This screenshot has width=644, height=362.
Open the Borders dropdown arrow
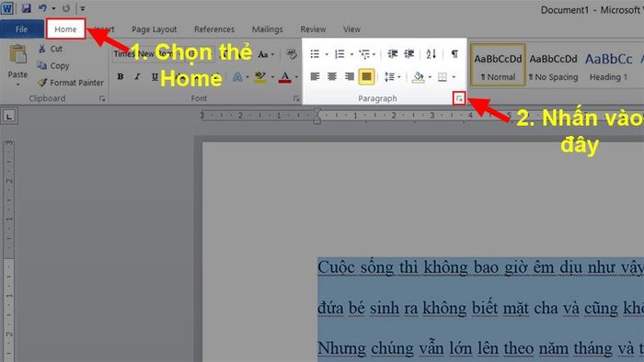tap(454, 77)
